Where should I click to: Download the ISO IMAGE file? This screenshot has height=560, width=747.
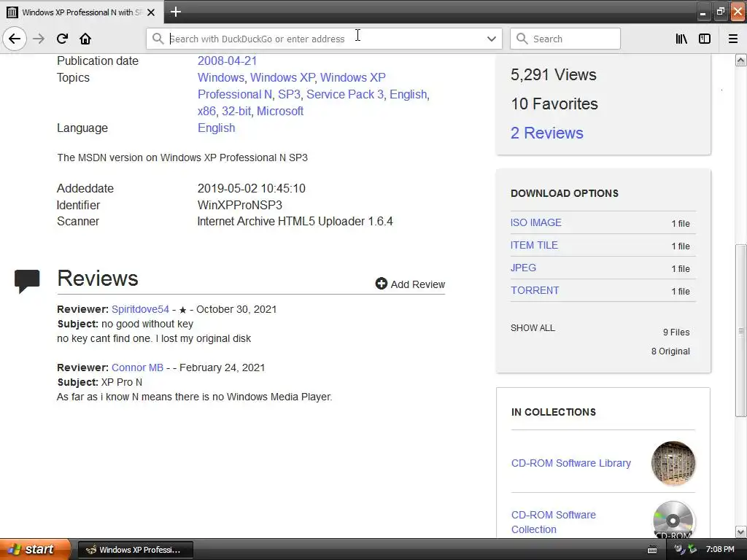[536, 222]
